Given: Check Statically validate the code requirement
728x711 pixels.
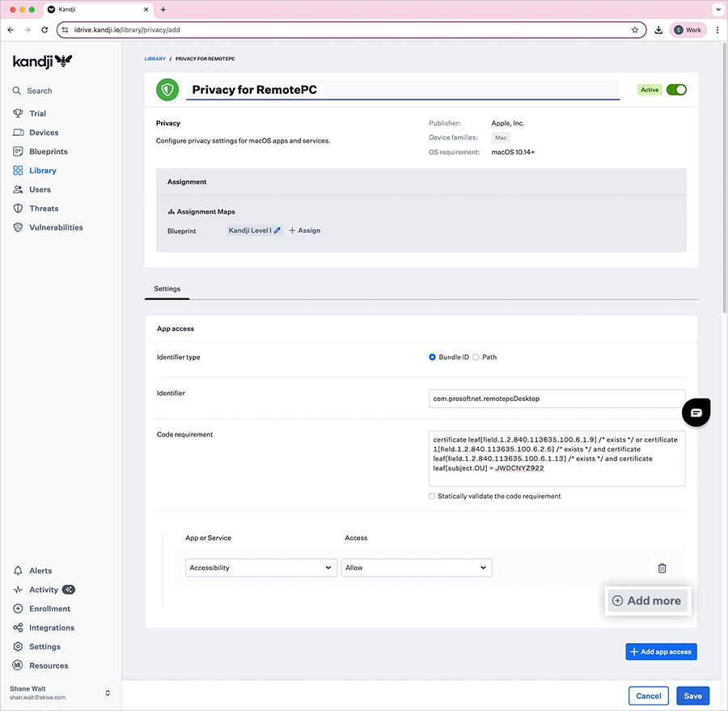Looking at the screenshot, I should pos(432,497).
